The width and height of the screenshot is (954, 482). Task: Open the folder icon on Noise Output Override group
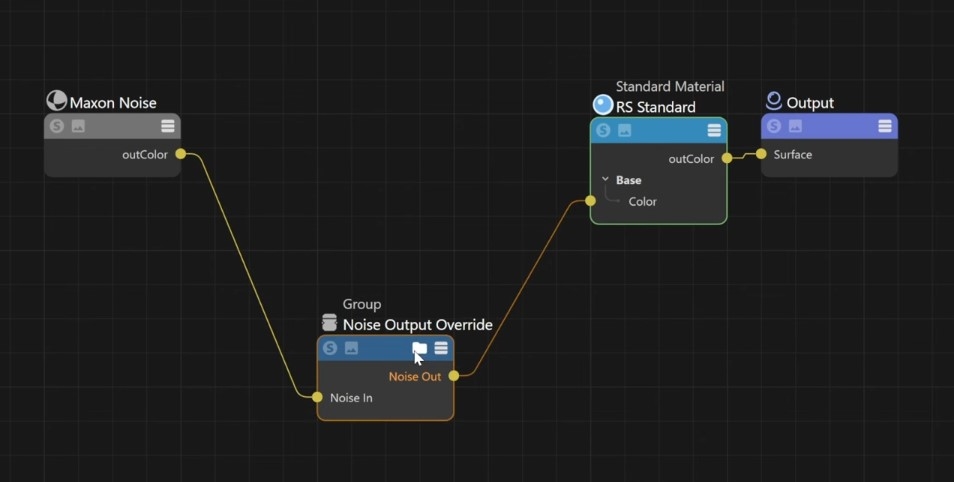[x=419, y=349]
